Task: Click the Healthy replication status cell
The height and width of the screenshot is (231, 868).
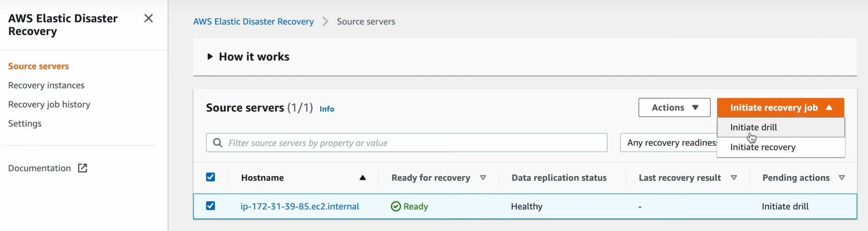Action: (x=527, y=206)
